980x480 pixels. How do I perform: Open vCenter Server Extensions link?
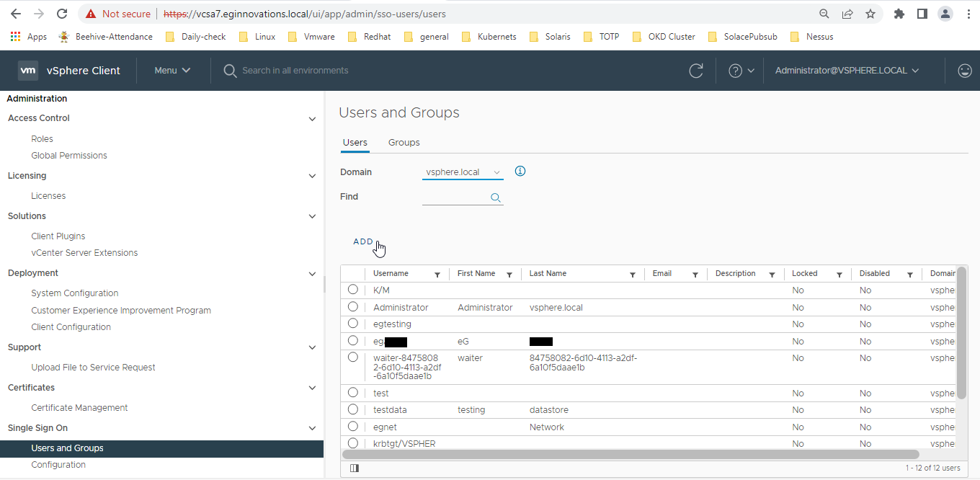[x=84, y=253]
